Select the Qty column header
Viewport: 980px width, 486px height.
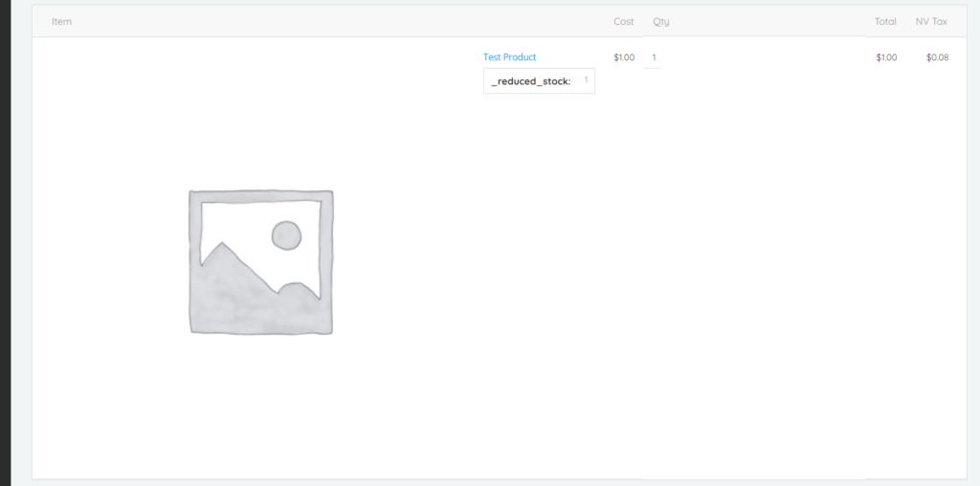tap(660, 21)
